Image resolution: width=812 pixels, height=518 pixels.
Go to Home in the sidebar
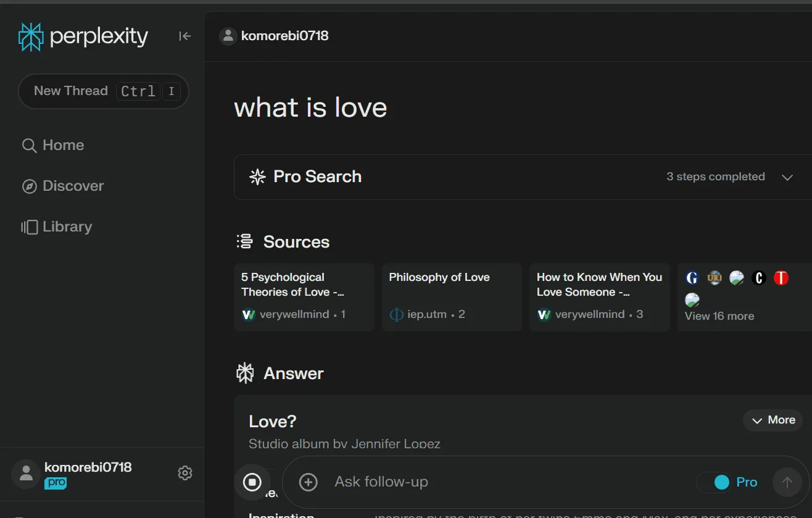click(53, 145)
